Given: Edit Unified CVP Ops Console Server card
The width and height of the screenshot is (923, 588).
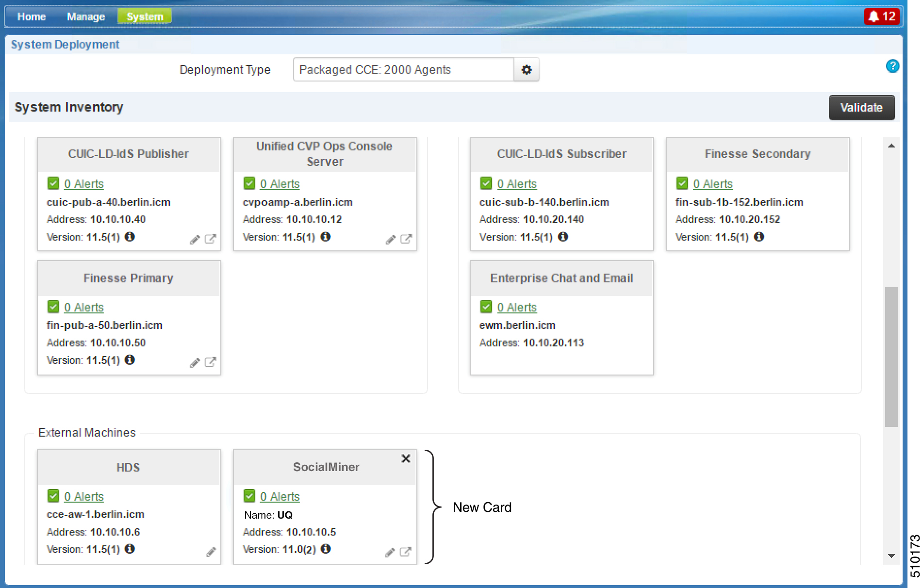Looking at the screenshot, I should point(391,239).
